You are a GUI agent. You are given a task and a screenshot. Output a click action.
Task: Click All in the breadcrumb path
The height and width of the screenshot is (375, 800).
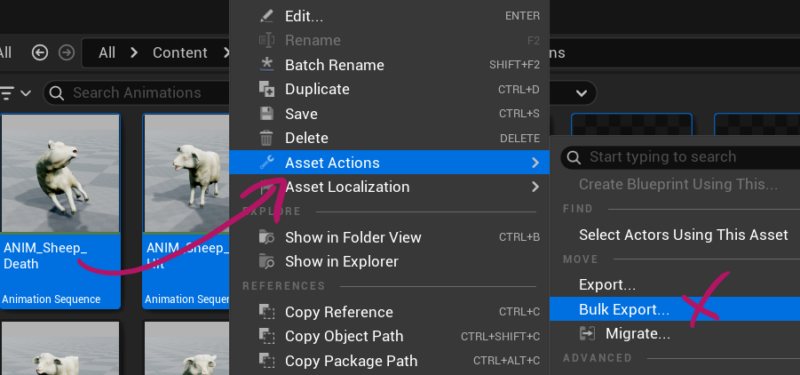coord(107,53)
